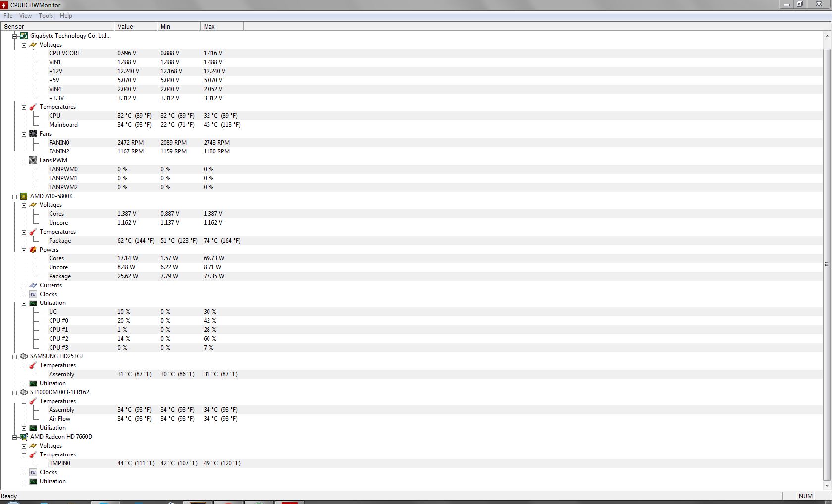Screen dimensions: 832x504
Task: Select the CPU VCORE row
Action: 411,53
